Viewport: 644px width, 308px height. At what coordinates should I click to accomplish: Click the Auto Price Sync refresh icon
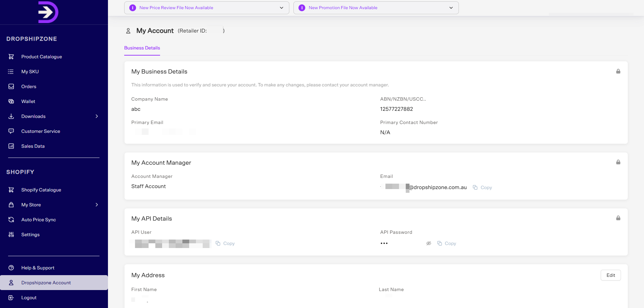point(11,220)
